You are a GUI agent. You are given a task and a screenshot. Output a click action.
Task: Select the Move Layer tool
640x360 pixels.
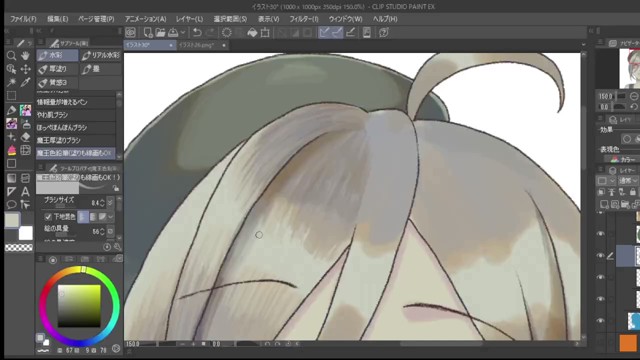[25, 69]
